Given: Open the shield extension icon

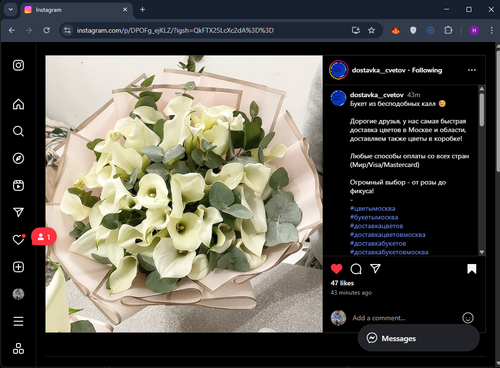Looking at the screenshot, I should coord(413,30).
